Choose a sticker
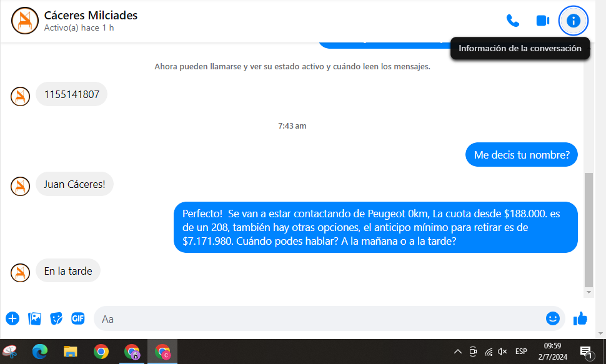This screenshot has width=606, height=364. pos(56,319)
